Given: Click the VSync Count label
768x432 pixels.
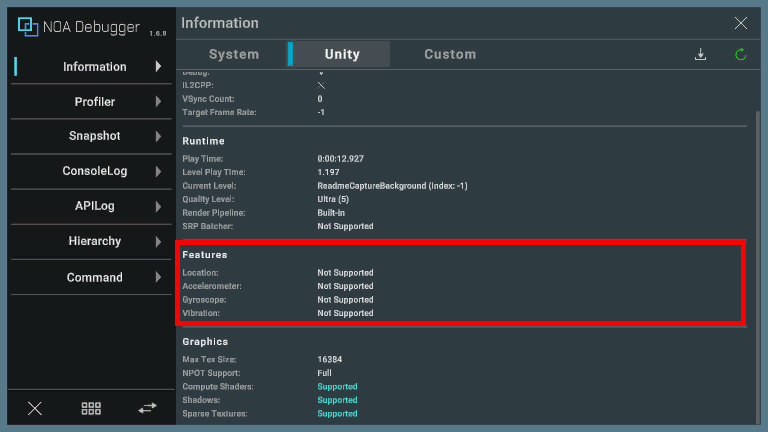Looking at the screenshot, I should coord(208,99).
